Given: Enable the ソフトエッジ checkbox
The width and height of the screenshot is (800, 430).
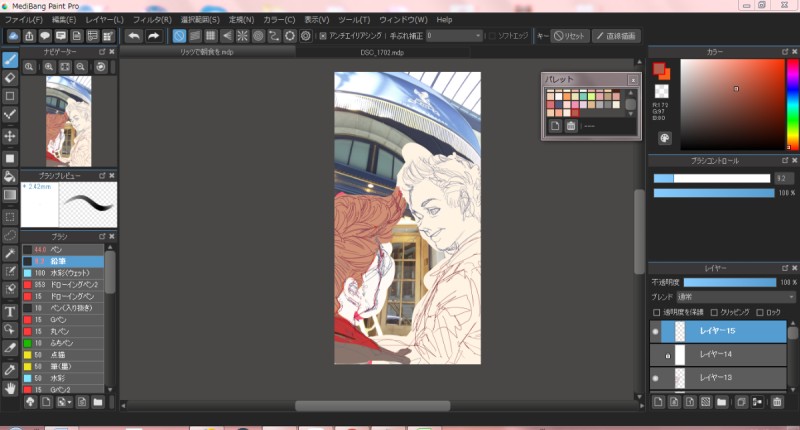Looking at the screenshot, I should click(x=493, y=36).
